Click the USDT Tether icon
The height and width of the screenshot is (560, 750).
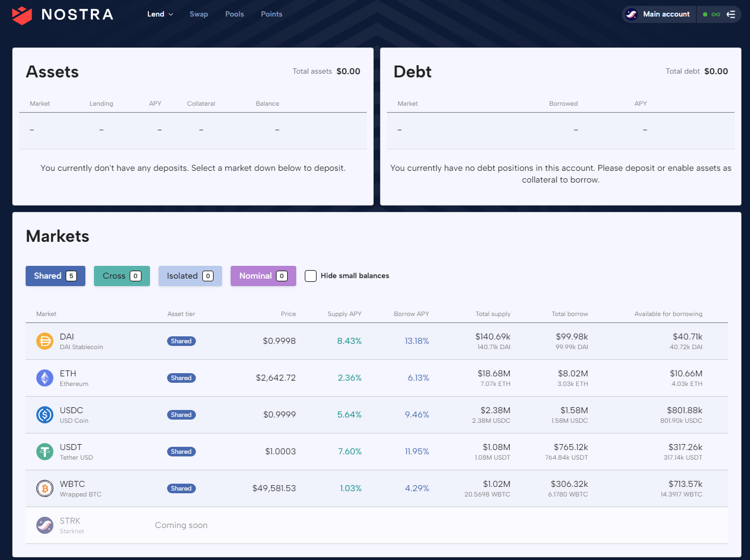click(45, 452)
